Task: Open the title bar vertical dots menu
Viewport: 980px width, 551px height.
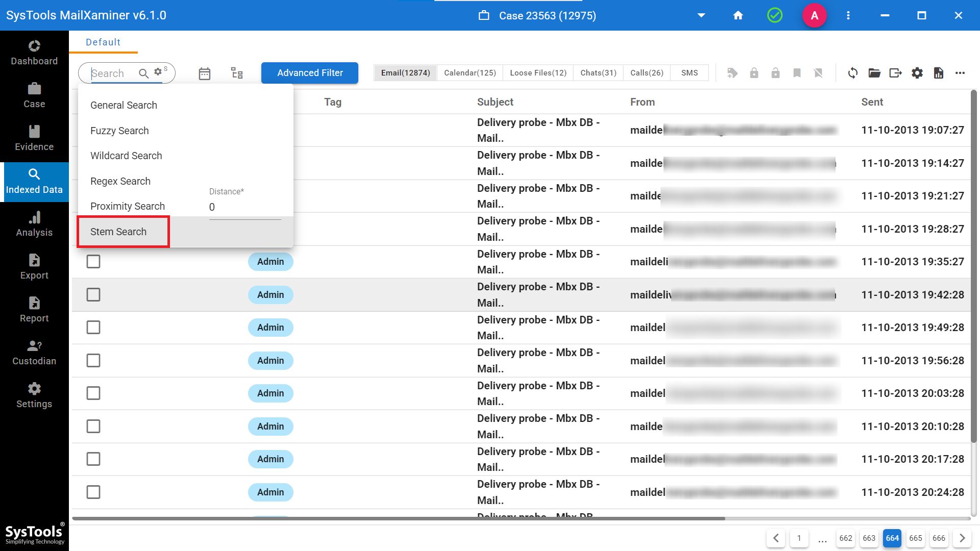Action: tap(848, 15)
